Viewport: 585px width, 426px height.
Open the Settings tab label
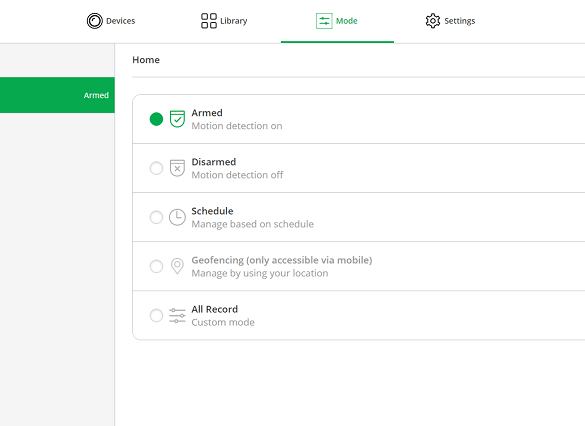pos(460,21)
